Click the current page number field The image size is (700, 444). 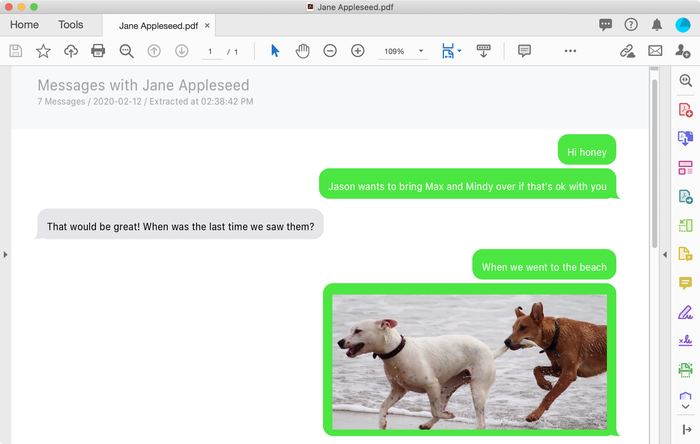210,51
